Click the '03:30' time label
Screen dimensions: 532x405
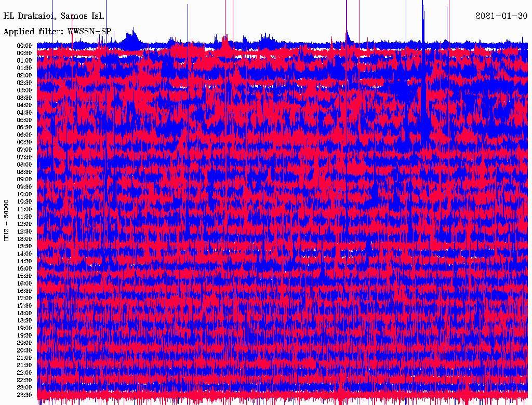[x=24, y=98]
